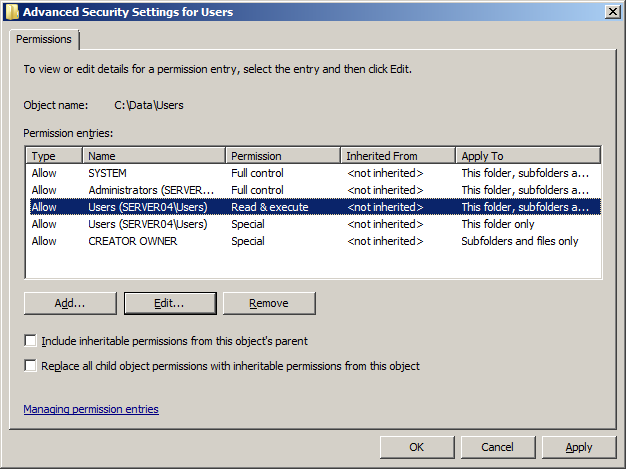Viewport: 626px width, 469px height.
Task: Apply the permission changes
Action: click(x=578, y=447)
